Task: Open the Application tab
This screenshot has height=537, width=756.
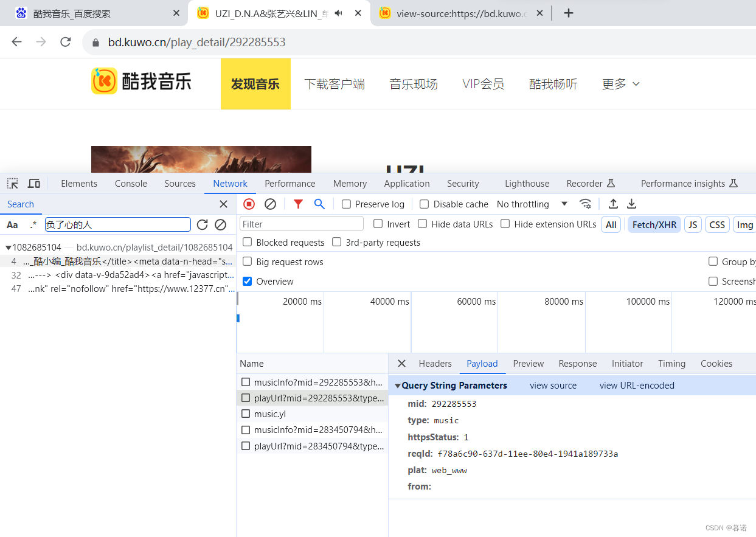Action: 407,184
